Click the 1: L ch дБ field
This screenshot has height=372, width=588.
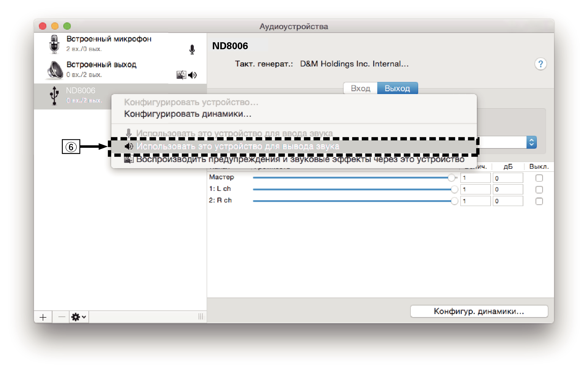click(508, 189)
